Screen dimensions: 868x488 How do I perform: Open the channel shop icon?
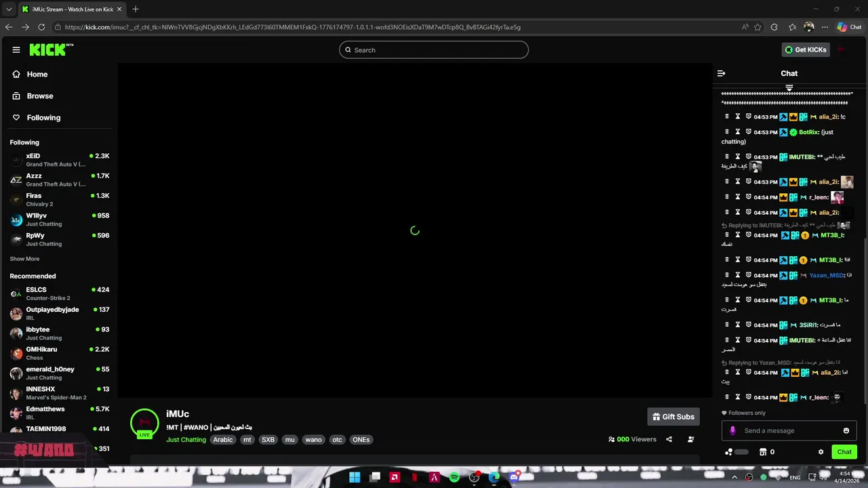763,452
